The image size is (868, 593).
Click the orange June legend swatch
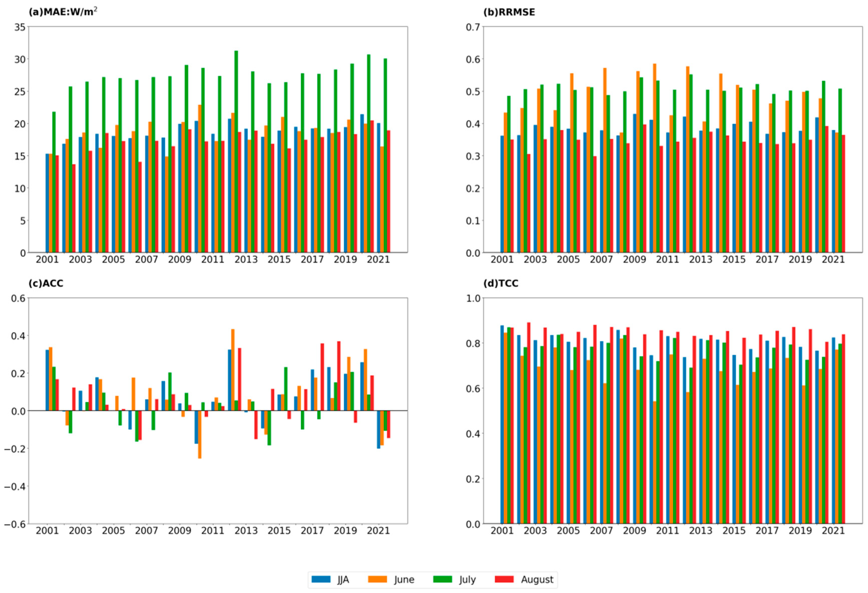[377, 579]
